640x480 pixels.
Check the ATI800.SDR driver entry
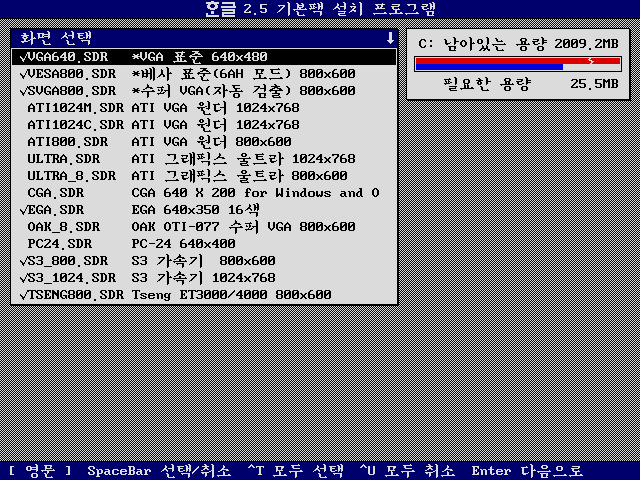(204, 142)
